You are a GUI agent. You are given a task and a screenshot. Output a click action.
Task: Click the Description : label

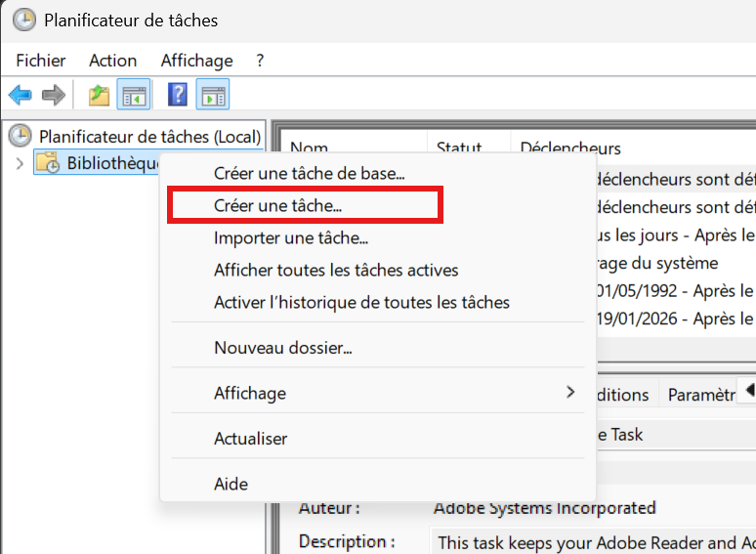click(347, 541)
